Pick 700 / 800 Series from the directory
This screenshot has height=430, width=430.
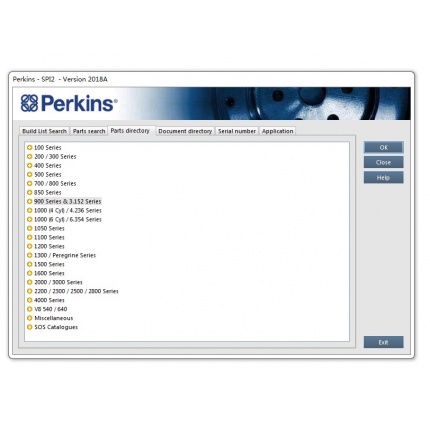pyautogui.click(x=55, y=183)
